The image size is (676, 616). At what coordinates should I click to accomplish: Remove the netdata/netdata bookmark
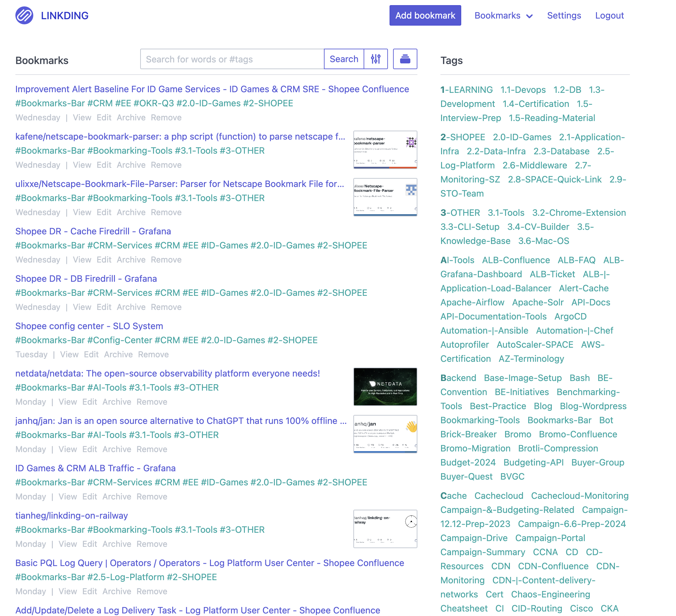(152, 402)
